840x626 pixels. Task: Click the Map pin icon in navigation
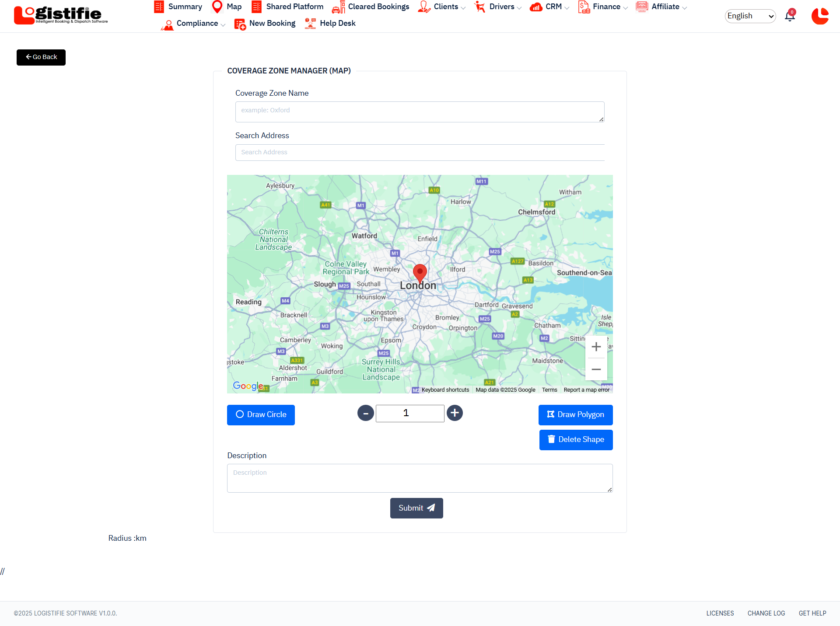point(217,7)
